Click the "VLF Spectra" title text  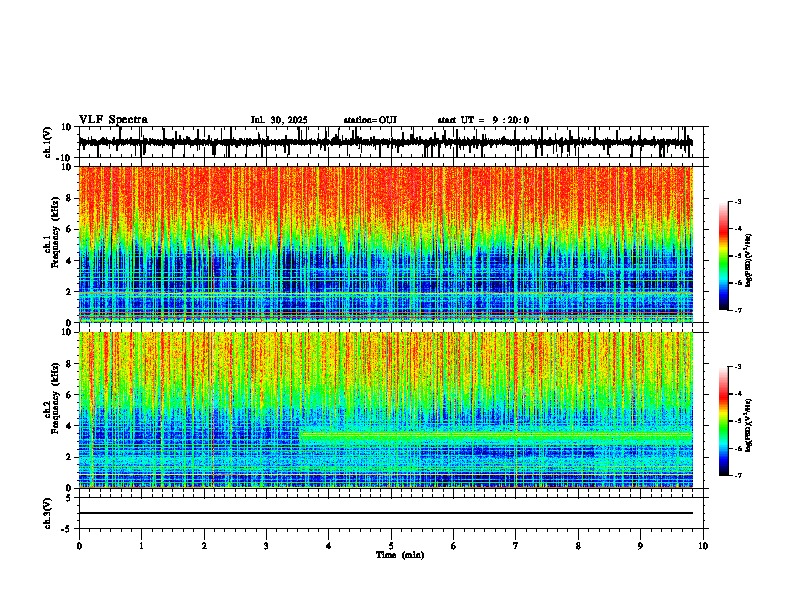click(113, 120)
